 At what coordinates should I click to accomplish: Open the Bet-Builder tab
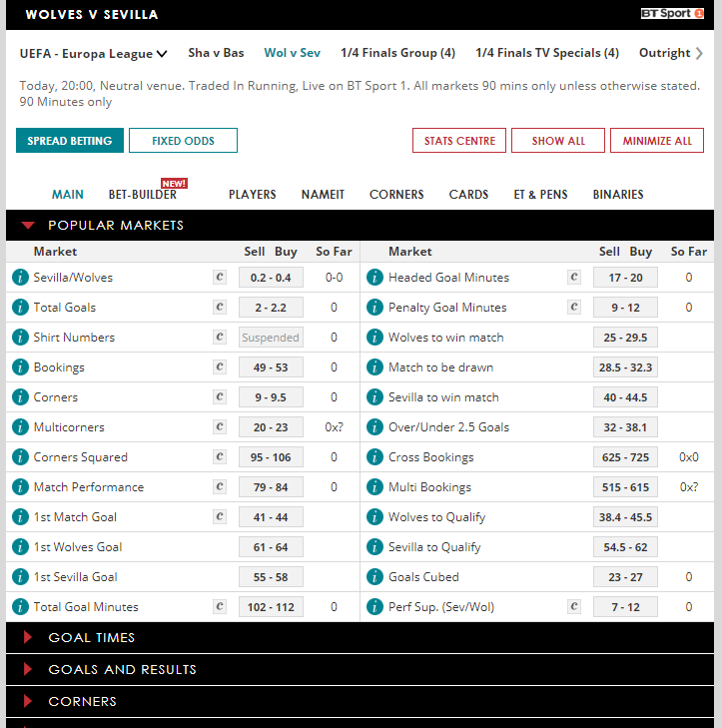pos(143,195)
